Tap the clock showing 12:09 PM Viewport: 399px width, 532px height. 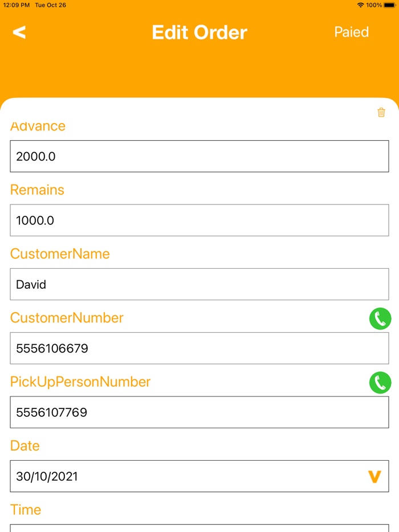pyautogui.click(x=16, y=5)
